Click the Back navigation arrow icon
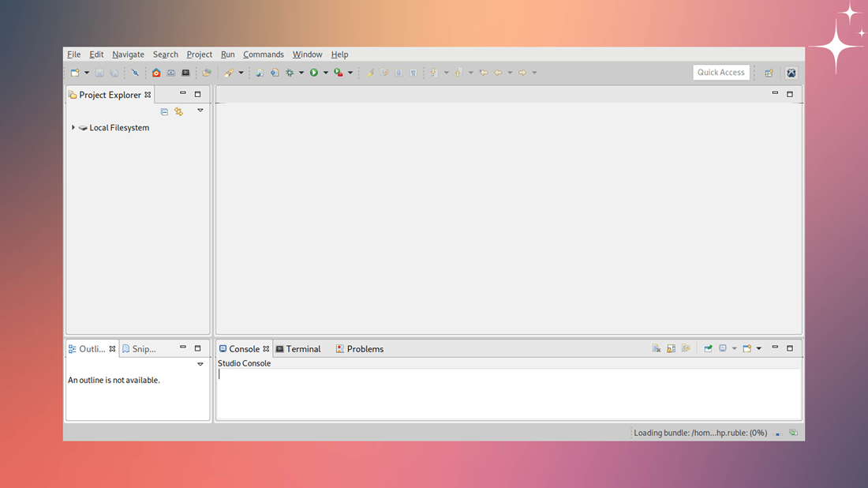Screen dimensions: 868x488 498,73
